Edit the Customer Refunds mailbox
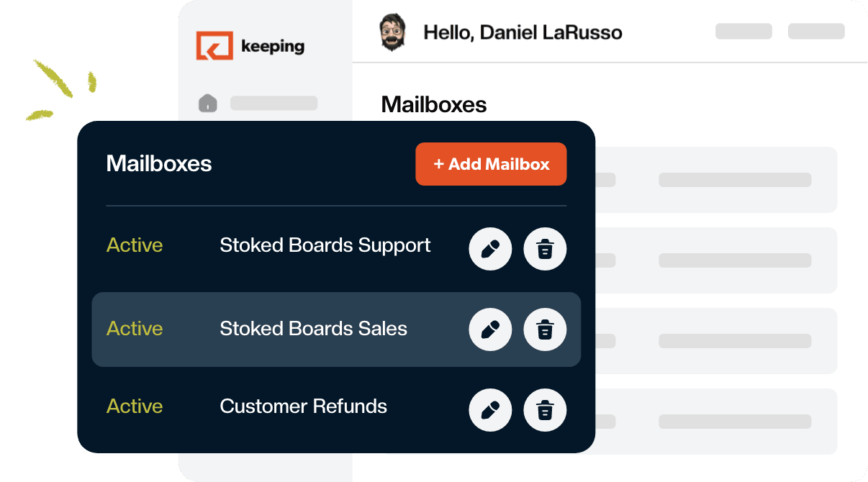 [x=490, y=409]
